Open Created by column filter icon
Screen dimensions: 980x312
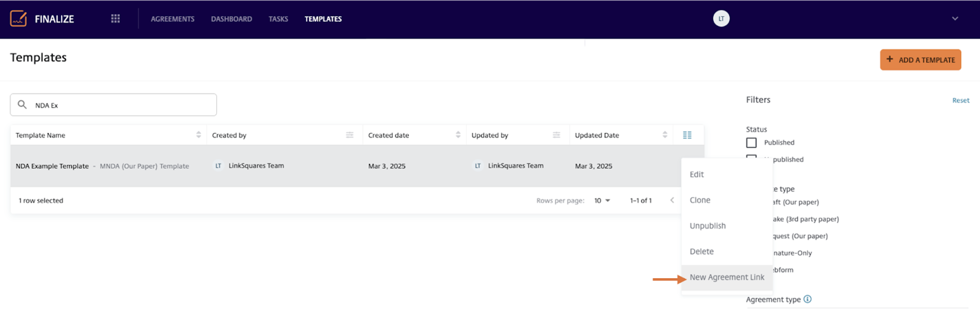point(350,135)
